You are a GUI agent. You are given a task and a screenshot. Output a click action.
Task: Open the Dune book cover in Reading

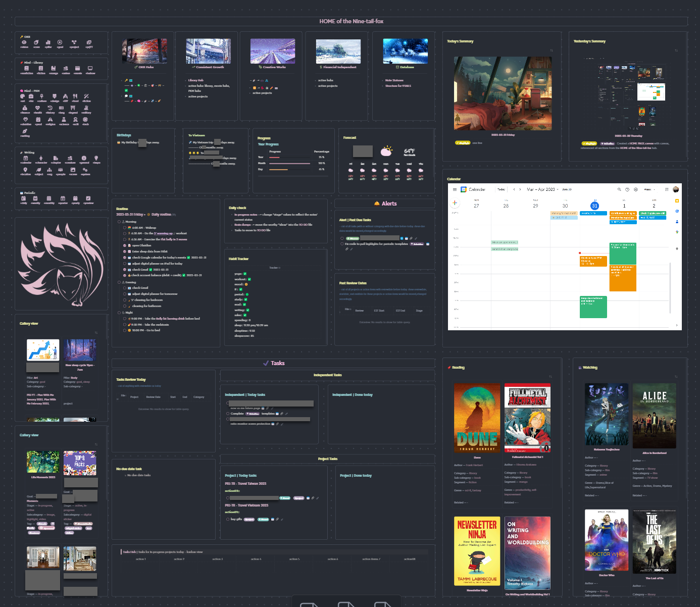pyautogui.click(x=477, y=418)
